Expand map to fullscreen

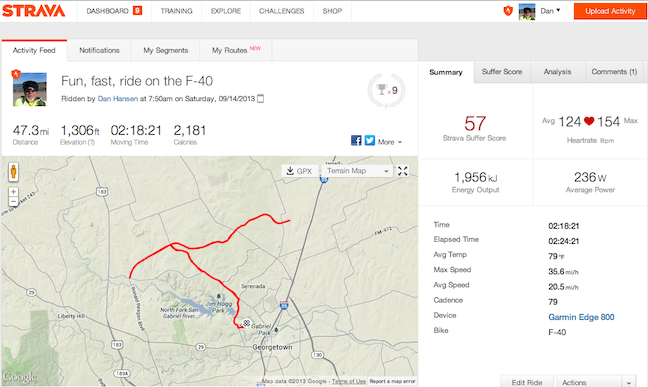coord(403,171)
